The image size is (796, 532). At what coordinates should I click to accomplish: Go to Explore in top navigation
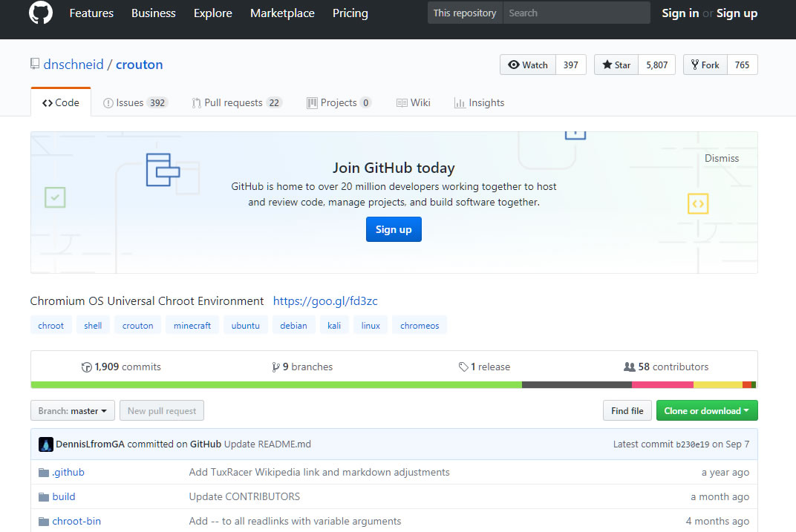(212, 13)
